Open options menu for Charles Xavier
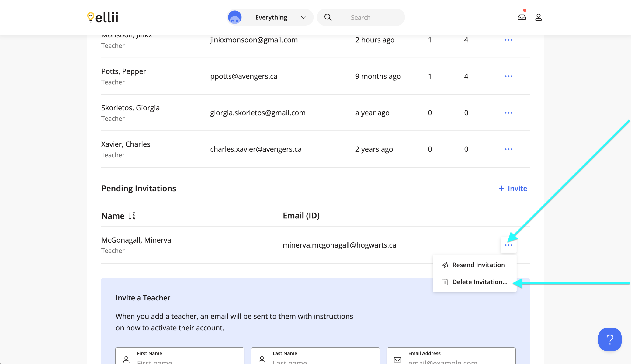The width and height of the screenshot is (631, 364). [x=508, y=149]
